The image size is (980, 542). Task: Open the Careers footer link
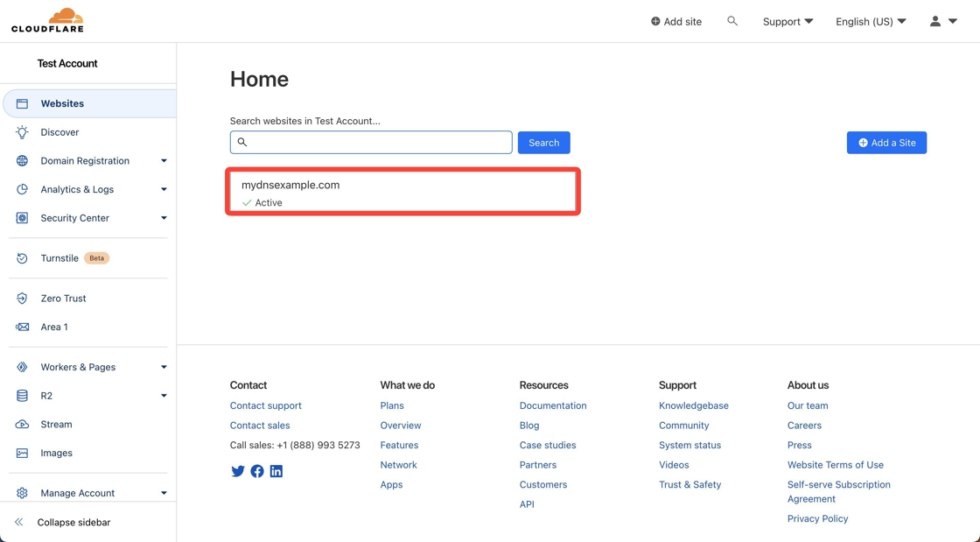804,426
